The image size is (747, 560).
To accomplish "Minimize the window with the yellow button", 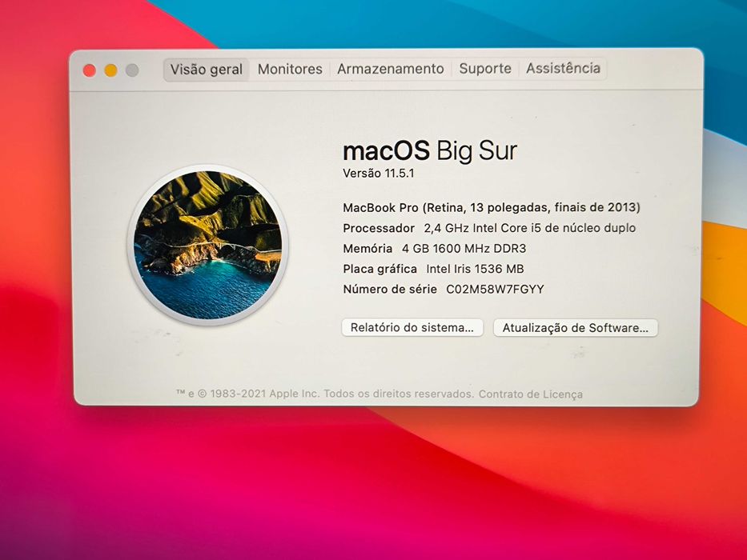I will point(111,70).
